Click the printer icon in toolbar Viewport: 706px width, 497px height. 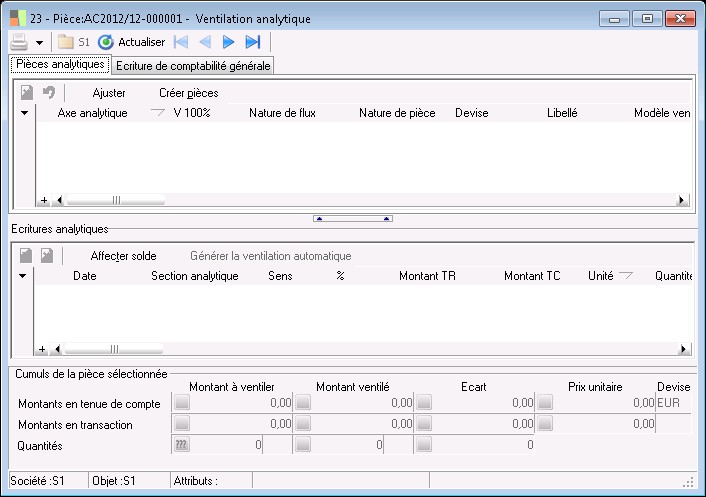point(19,42)
